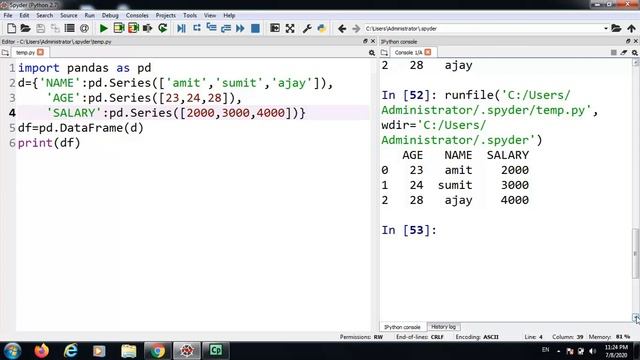Undock the IPython console pane
Viewport: 640px width, 360px height.
[628, 41]
